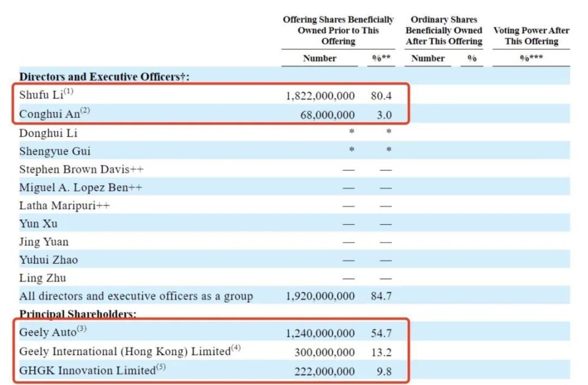Click "Number" under Ordinary Shares After header
The image size is (588, 385).
(428, 58)
